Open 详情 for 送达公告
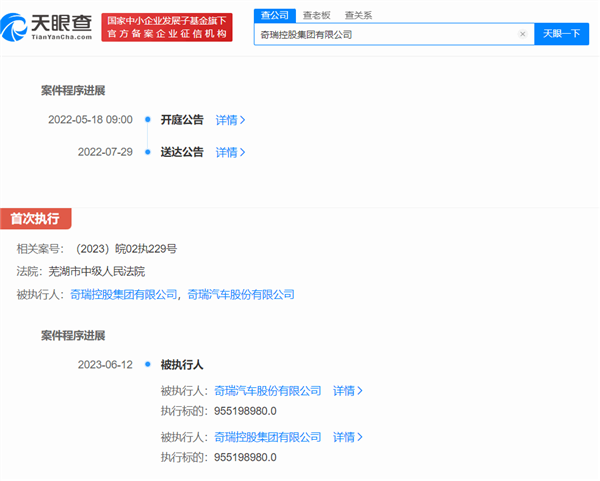The width and height of the screenshot is (600, 481). (230, 152)
